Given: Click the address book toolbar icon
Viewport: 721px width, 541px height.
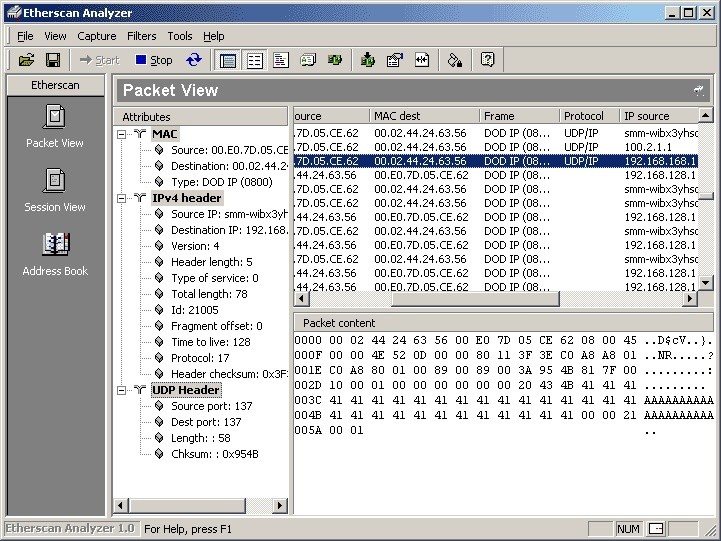Looking at the screenshot, I should coord(308,60).
